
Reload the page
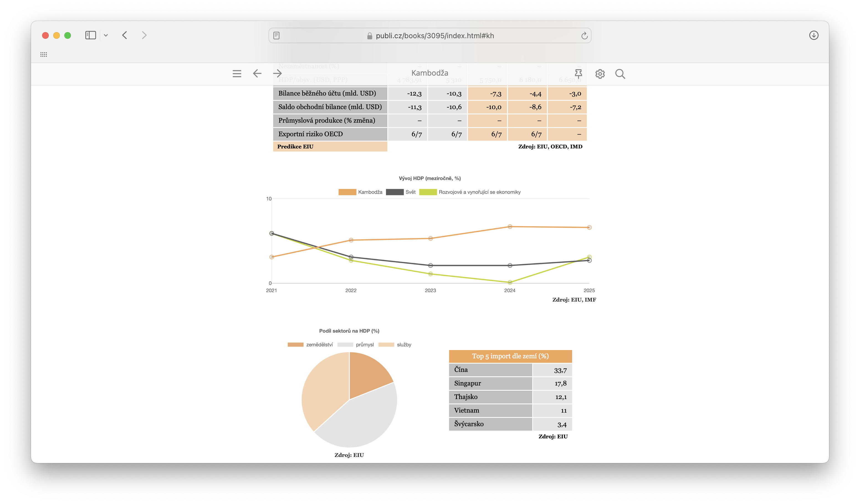pyautogui.click(x=584, y=35)
